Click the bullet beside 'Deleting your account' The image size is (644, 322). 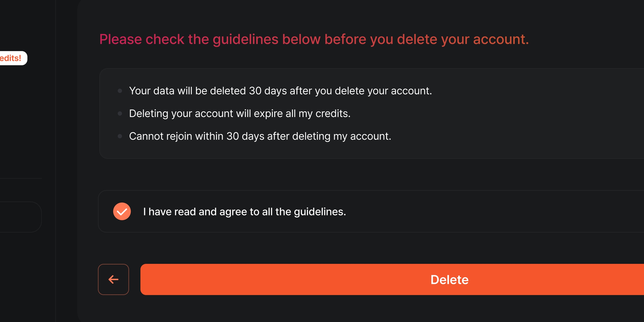(x=120, y=113)
